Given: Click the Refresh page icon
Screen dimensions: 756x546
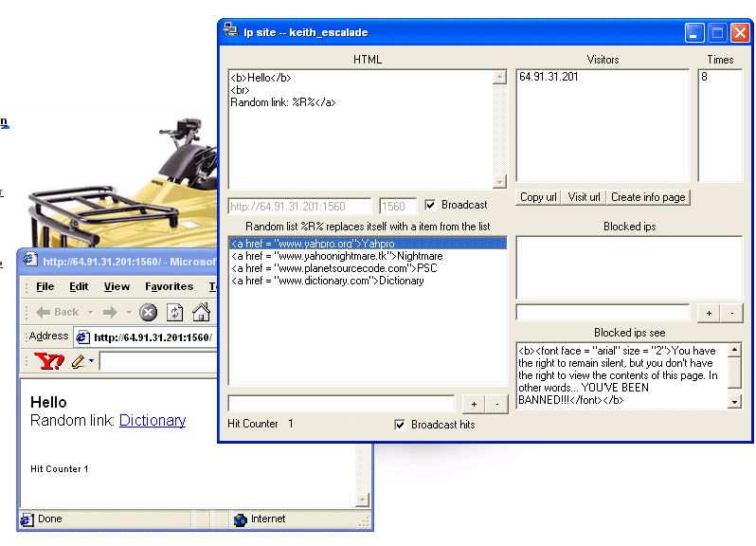Looking at the screenshot, I should pos(175,312).
